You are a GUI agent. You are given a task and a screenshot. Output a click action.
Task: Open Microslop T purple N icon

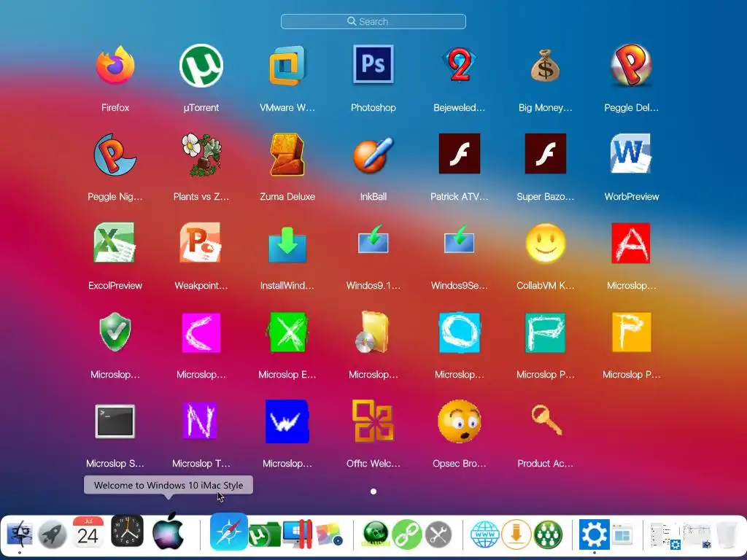coord(201,421)
